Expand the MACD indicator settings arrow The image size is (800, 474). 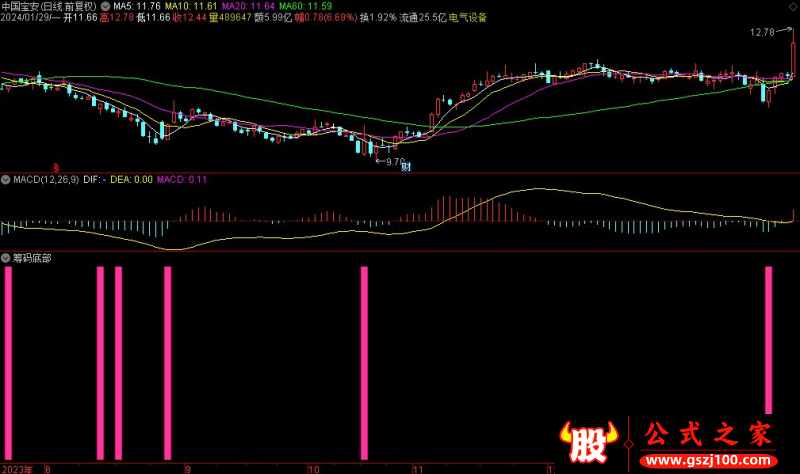click(6, 180)
